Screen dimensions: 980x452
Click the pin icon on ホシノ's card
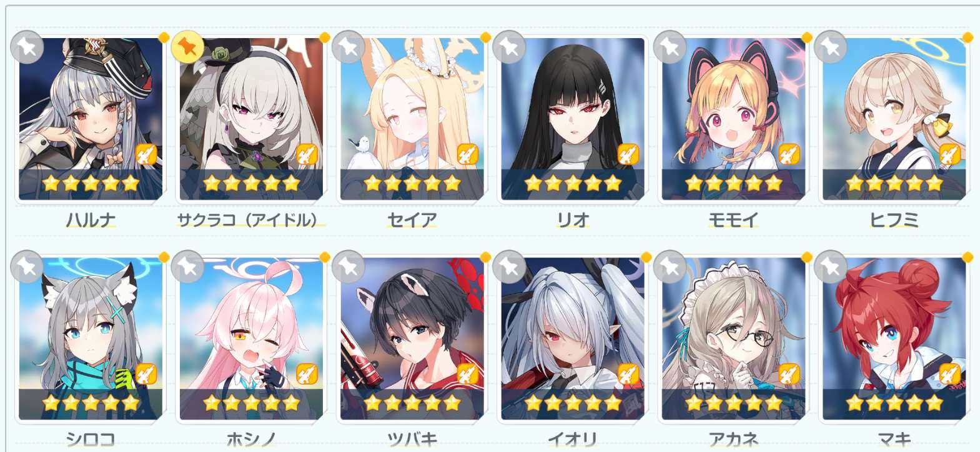click(187, 267)
